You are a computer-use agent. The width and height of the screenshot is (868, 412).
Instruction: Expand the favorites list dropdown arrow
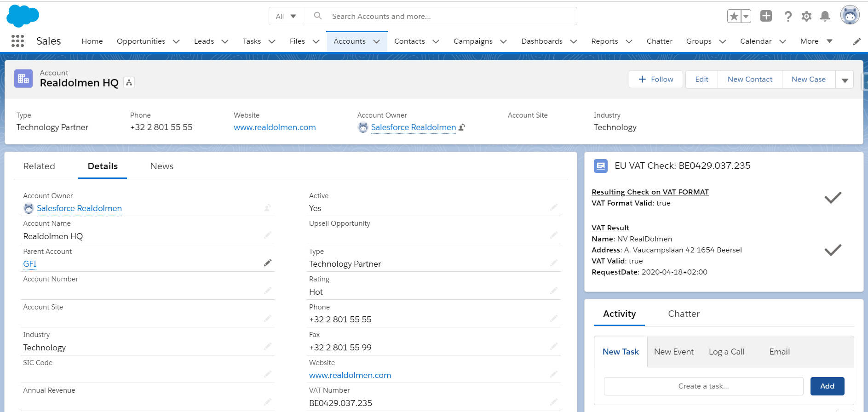tap(746, 17)
